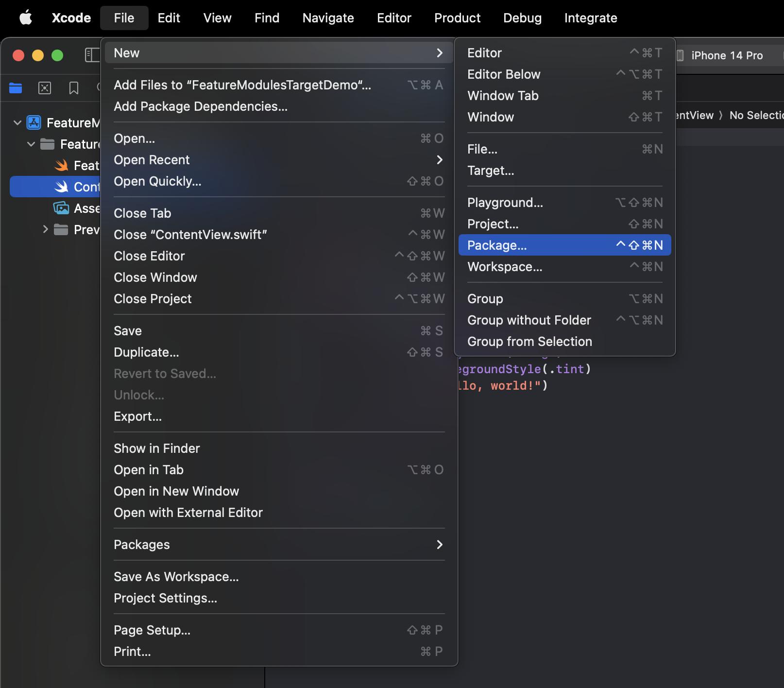Open the New submenu
Viewport: 784px width, 688px height.
279,53
